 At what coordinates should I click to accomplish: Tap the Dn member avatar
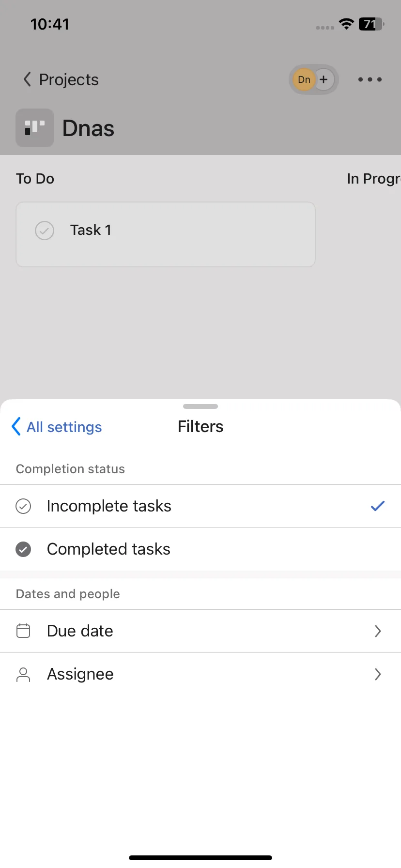304,79
